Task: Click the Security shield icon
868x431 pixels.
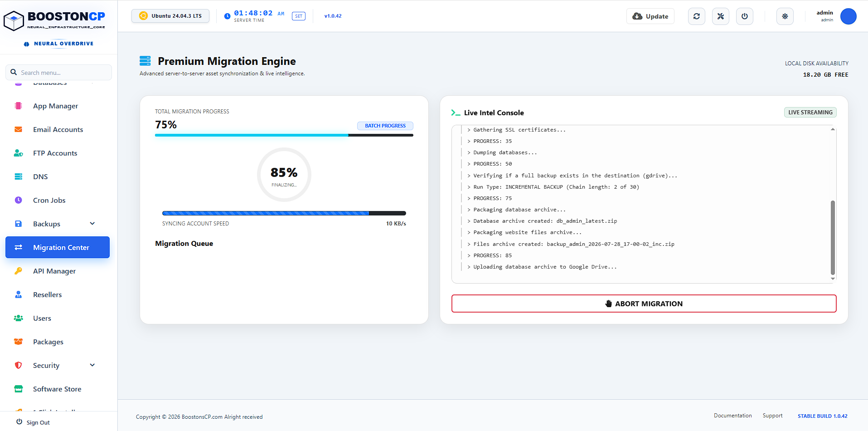Action: click(18, 365)
